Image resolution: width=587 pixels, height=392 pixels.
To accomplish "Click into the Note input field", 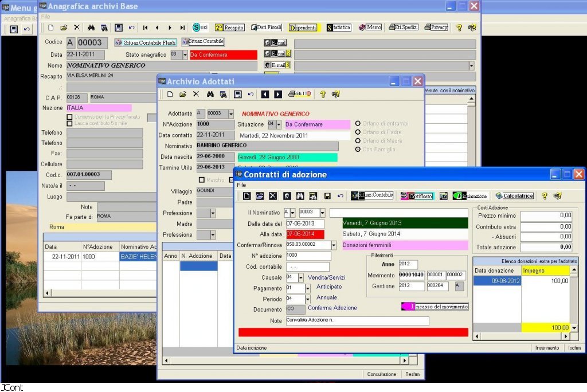I will click(357, 321).
